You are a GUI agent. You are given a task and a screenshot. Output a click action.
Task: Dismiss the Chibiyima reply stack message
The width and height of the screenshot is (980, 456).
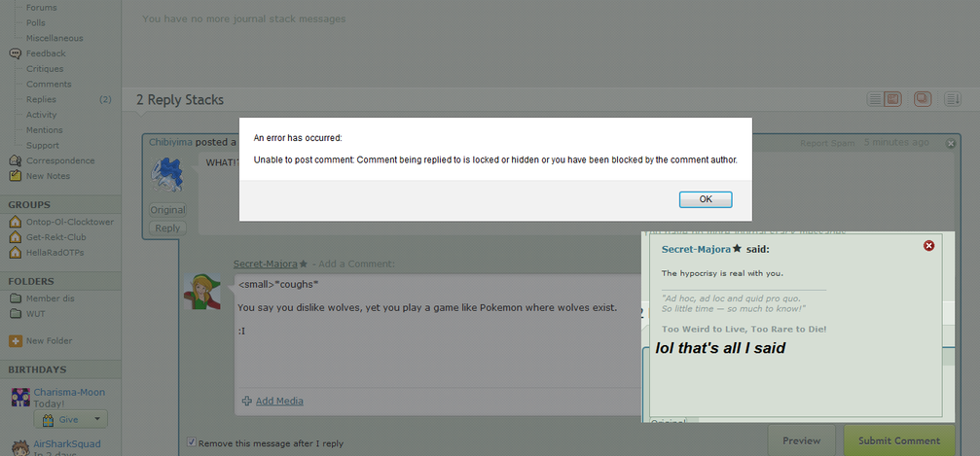(x=951, y=144)
